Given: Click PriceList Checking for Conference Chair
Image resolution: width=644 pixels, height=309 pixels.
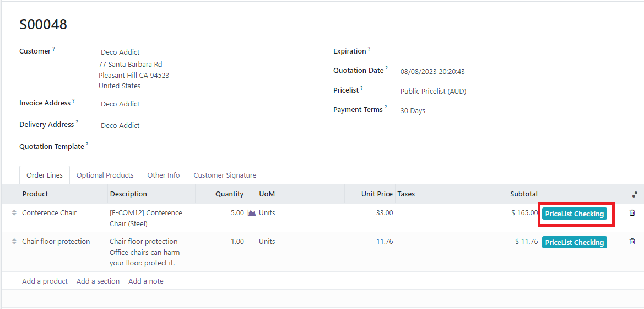Looking at the screenshot, I should pyautogui.click(x=574, y=214).
